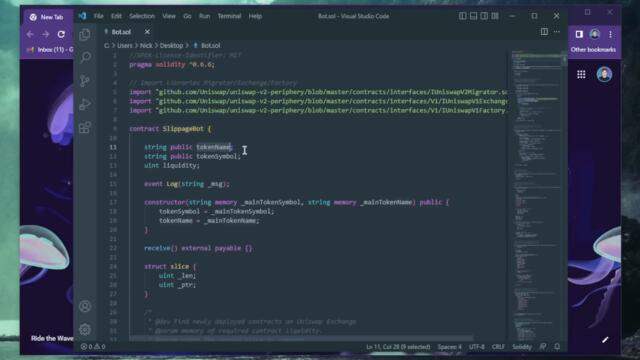Screen dimensions: 640x360
Task: Open Source Control view in activity bar
Action: (85, 81)
